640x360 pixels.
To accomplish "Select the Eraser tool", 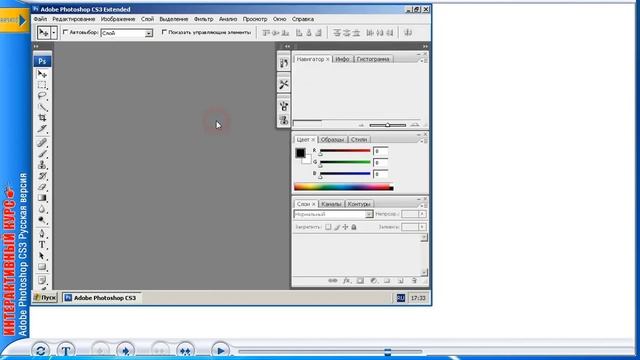I will click(x=42, y=187).
